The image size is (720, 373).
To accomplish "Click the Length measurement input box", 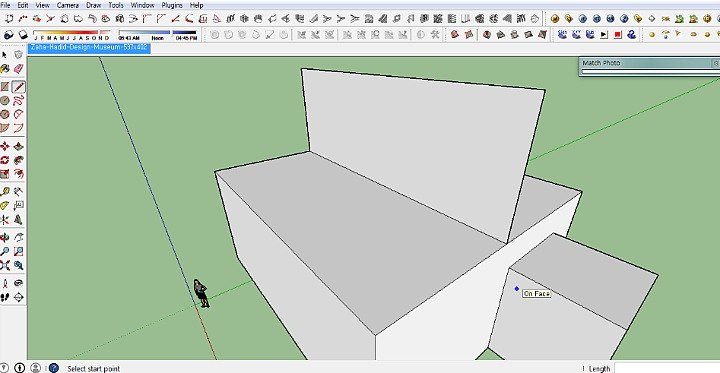I will point(667,368).
